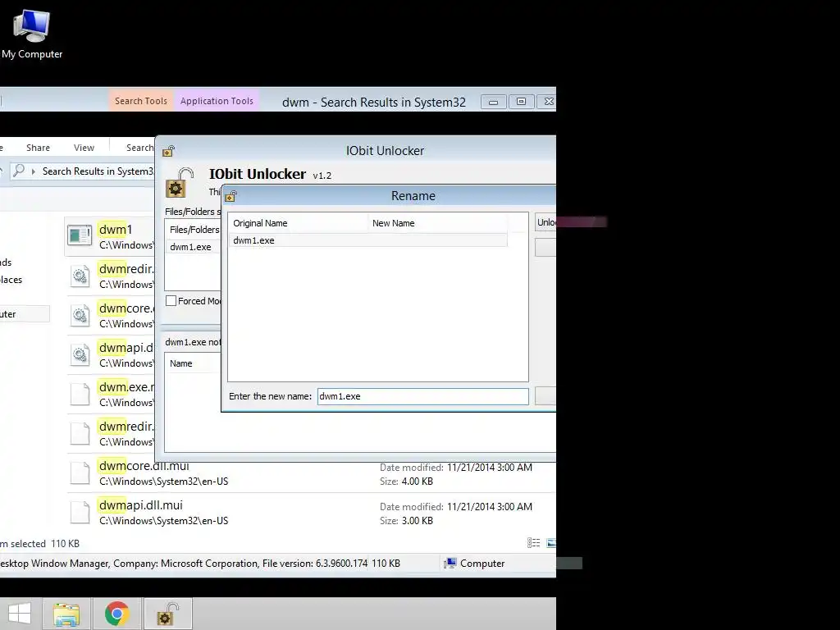This screenshot has width=840, height=630.
Task: Switch Explorer to details view icon
Action: (533, 543)
